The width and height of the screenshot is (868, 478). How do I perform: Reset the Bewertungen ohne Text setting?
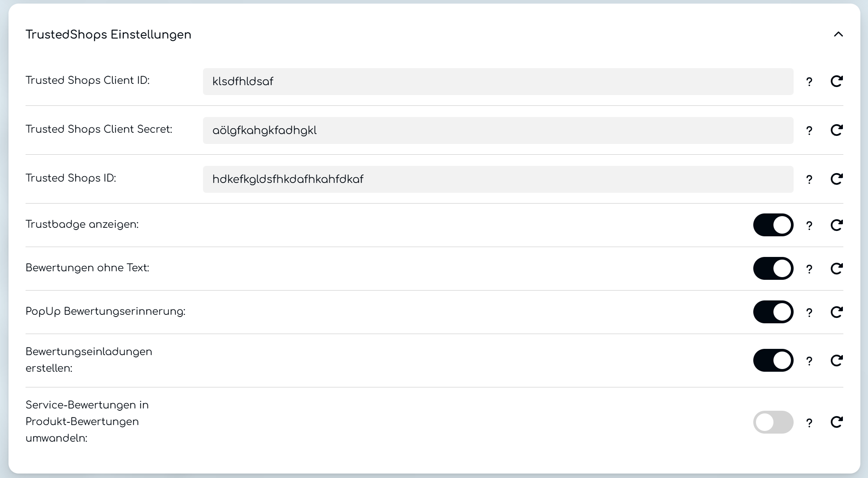point(837,268)
